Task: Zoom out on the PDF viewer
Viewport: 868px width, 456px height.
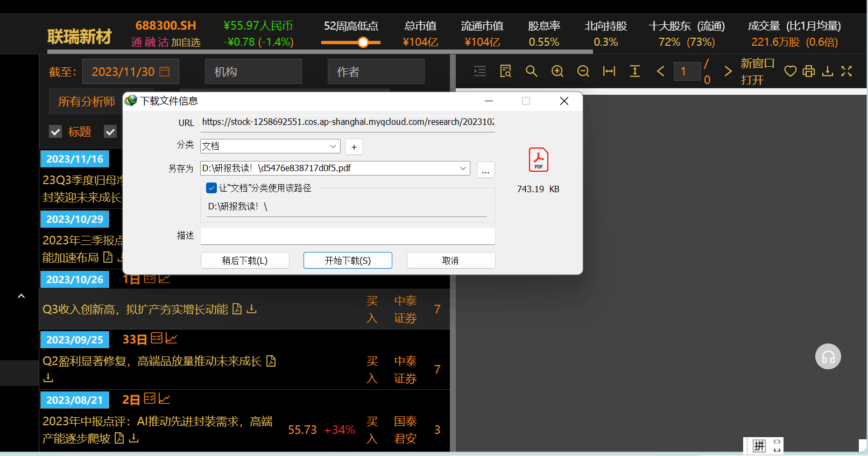Action: click(583, 71)
